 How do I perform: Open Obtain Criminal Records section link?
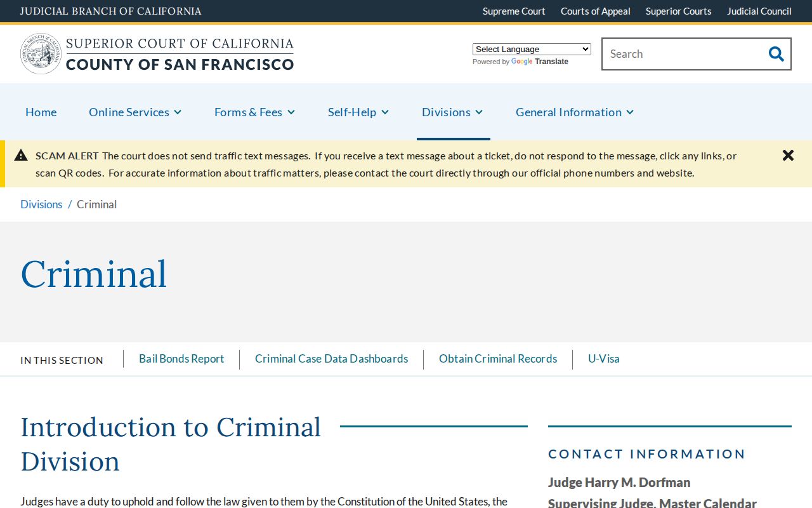pyautogui.click(x=498, y=359)
